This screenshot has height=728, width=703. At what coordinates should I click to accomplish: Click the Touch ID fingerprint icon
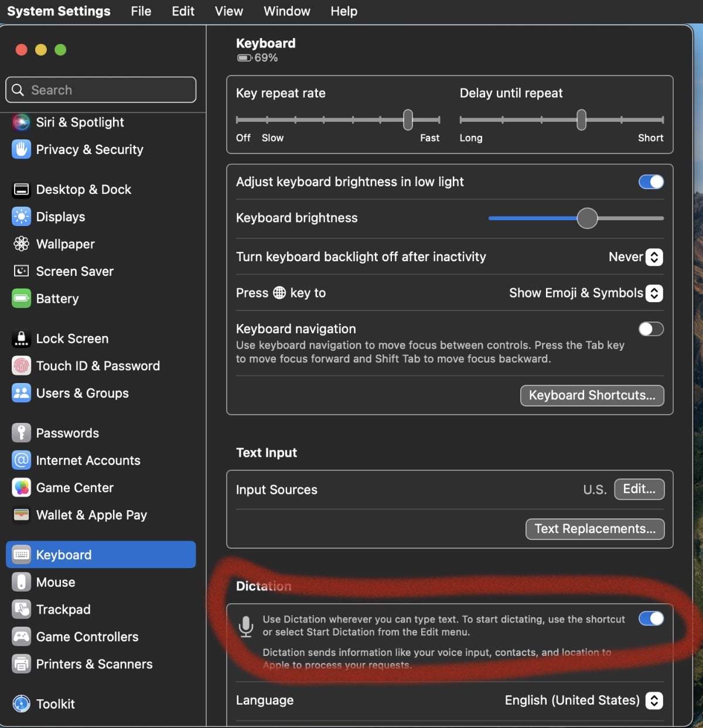pos(21,366)
